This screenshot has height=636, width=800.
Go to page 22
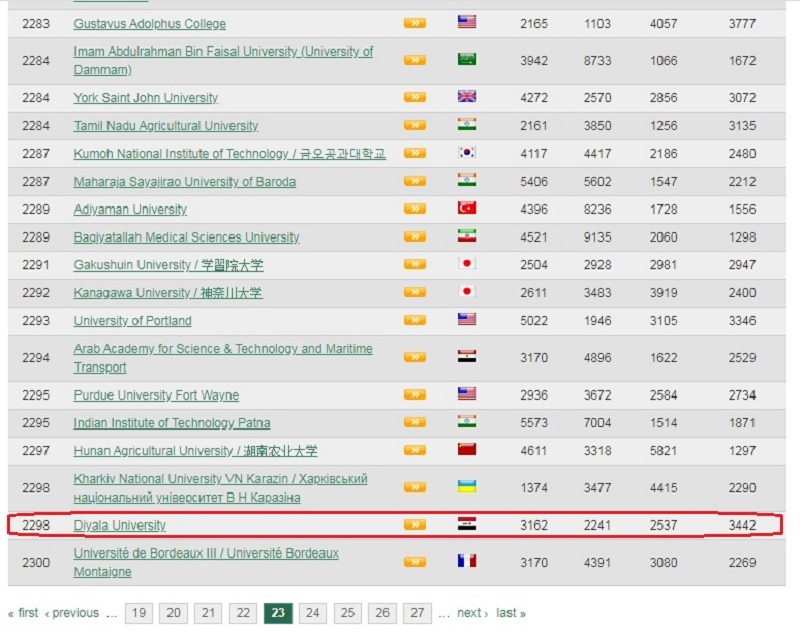coord(243,613)
